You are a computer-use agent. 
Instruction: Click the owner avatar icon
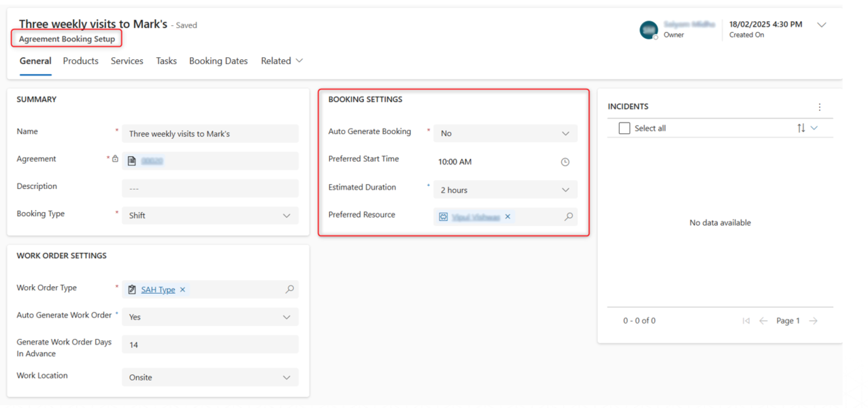click(x=648, y=30)
